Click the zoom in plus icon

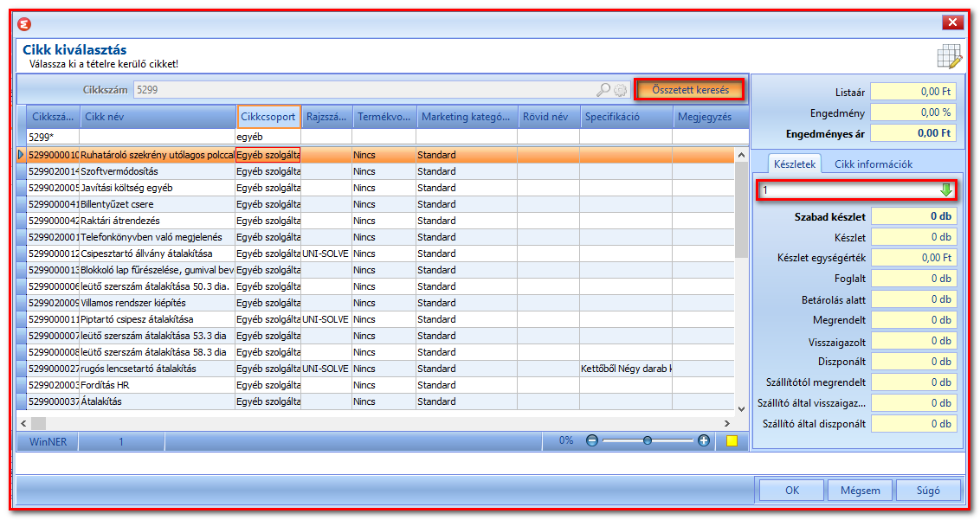pyautogui.click(x=704, y=440)
